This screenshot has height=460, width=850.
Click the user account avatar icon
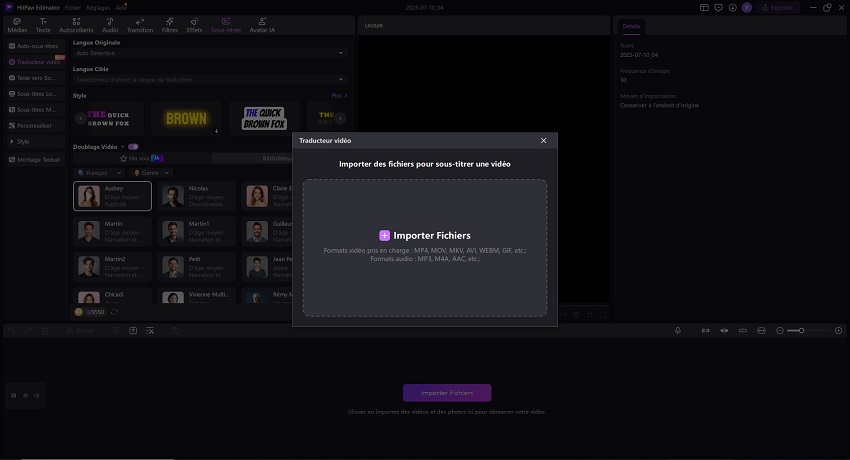pyautogui.click(x=747, y=7)
